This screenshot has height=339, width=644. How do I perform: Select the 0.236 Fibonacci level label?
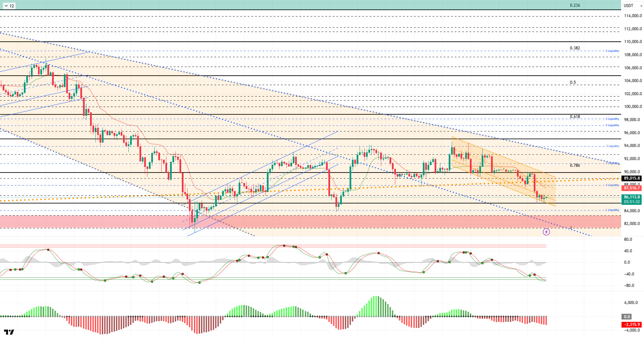click(575, 5)
